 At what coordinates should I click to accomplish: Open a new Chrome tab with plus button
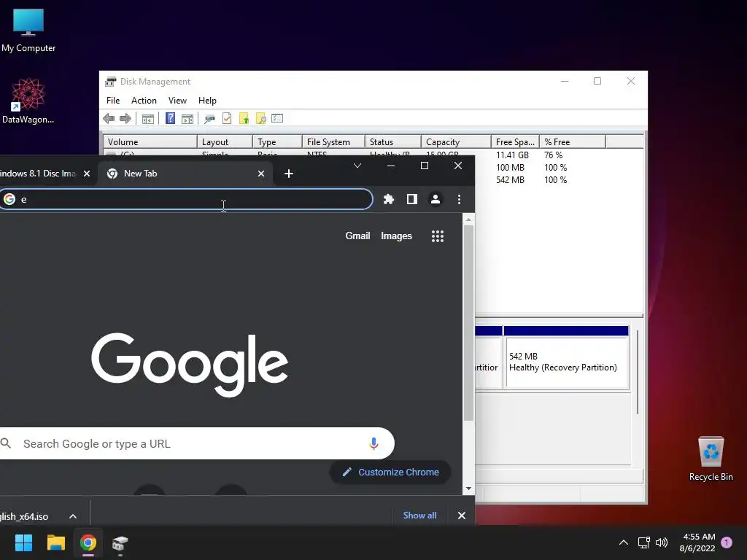tap(289, 174)
